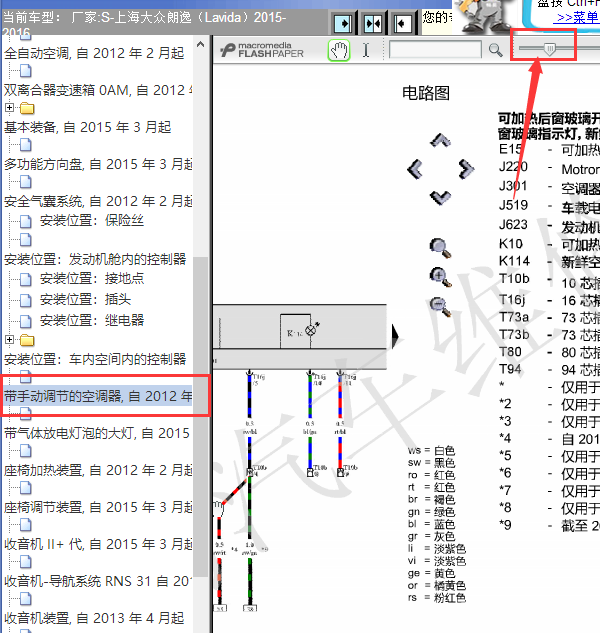Click the K114 component label
The width and height of the screenshot is (600, 633).
[x=514, y=261]
